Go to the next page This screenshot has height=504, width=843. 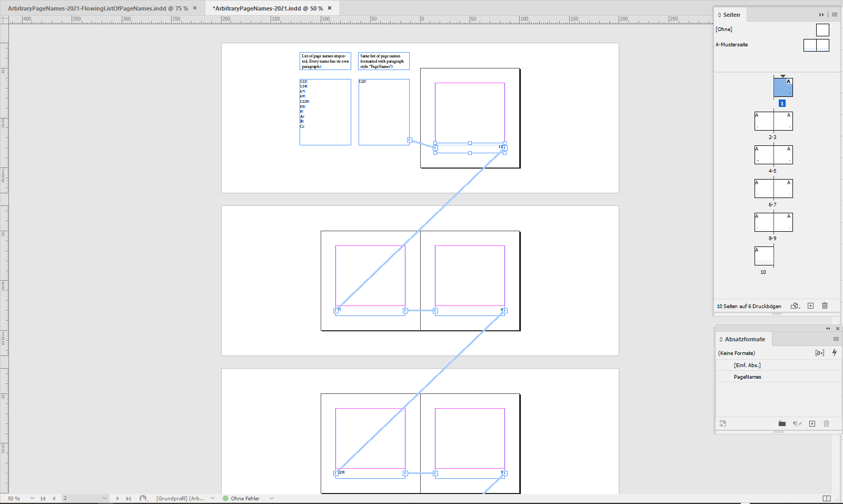[117, 498]
